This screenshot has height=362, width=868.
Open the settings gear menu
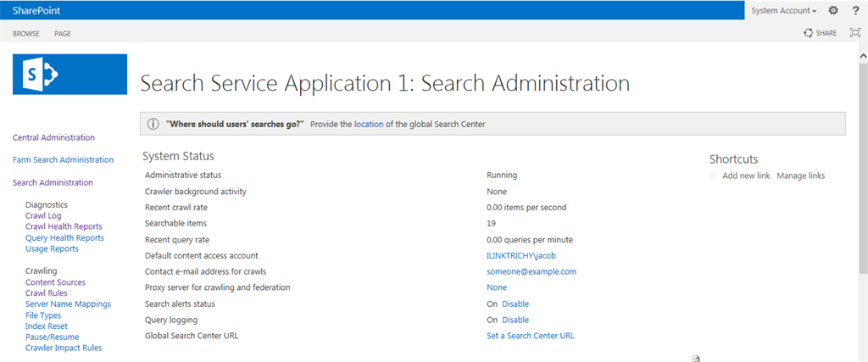tap(833, 10)
